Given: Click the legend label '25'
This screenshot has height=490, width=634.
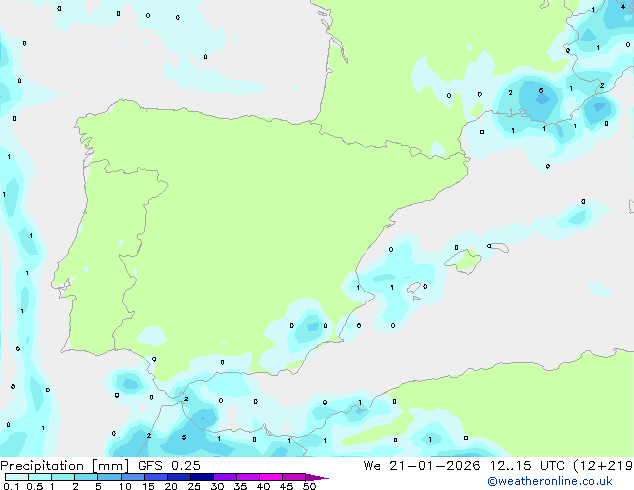Looking at the screenshot, I should pos(194,486).
